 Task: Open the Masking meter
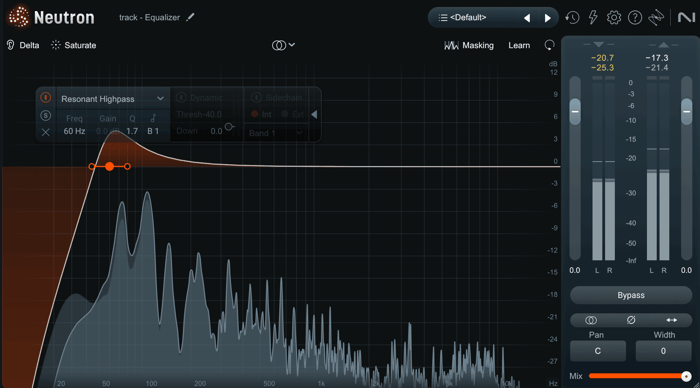[469, 46]
